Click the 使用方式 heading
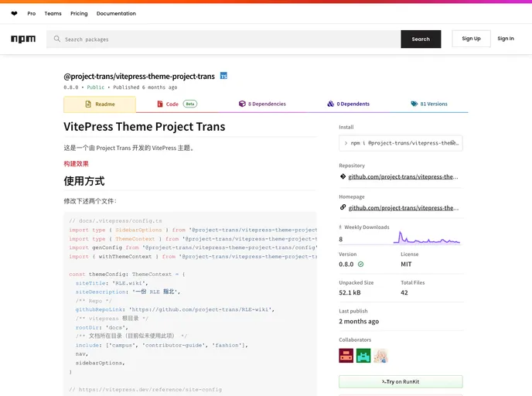This screenshot has width=532, height=396. (84, 181)
